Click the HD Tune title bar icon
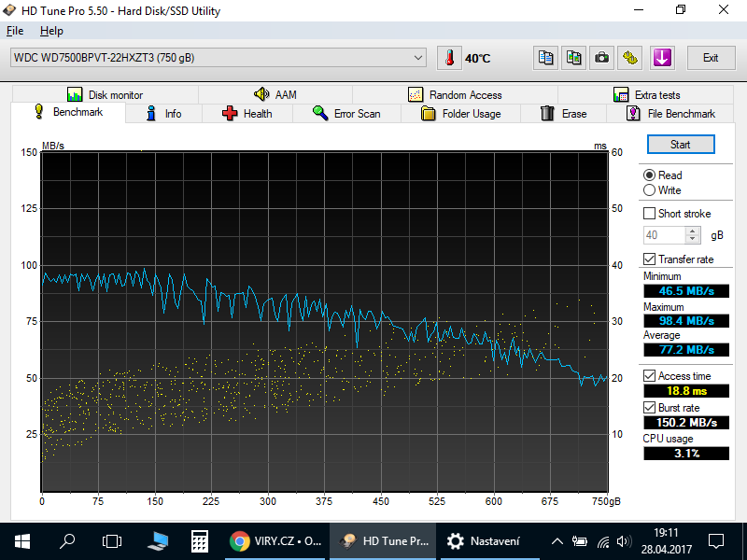This screenshot has height=560, width=747. 9,10
